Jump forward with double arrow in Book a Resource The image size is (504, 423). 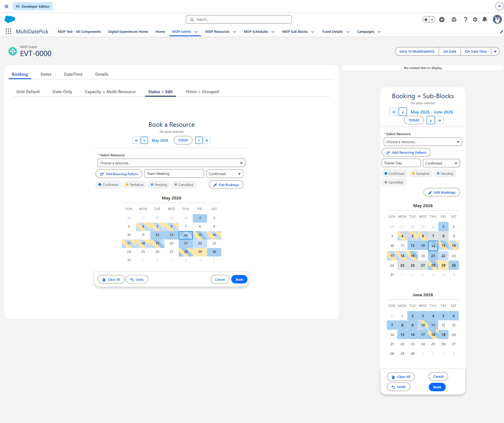[207, 140]
